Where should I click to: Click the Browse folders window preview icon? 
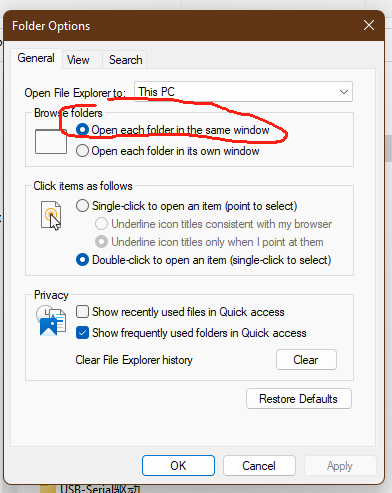[x=51, y=141]
